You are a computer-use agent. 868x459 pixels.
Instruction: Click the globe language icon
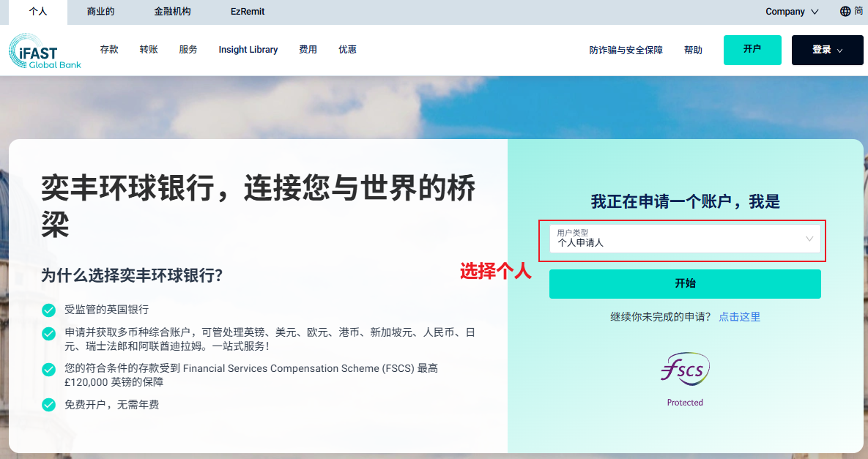(845, 11)
